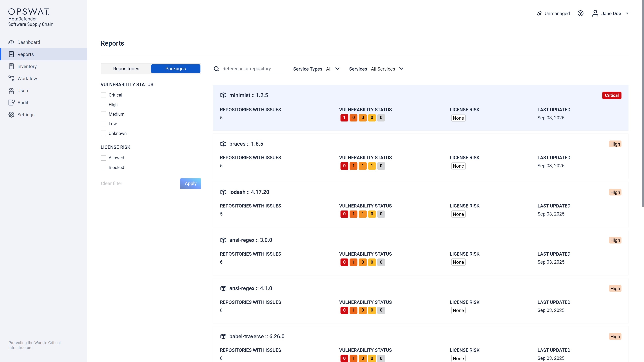Click the Users people icon
Screen dimensions: 644x362
(11, 91)
